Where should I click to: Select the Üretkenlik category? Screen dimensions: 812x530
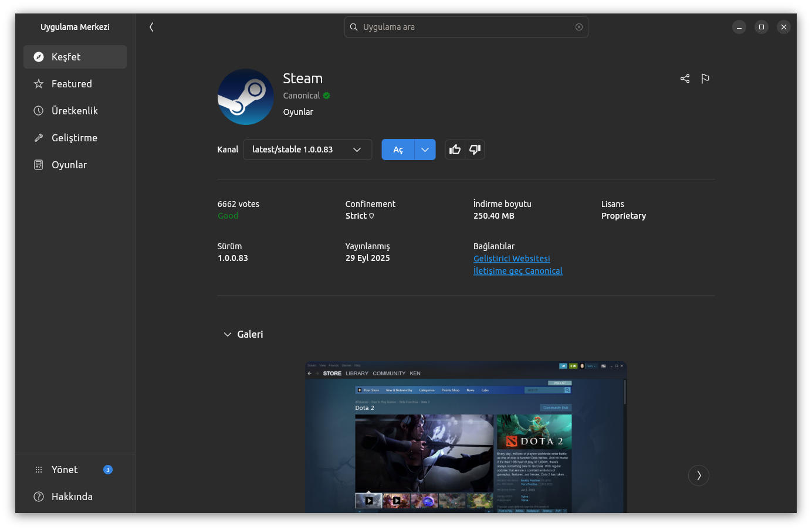[75, 111]
